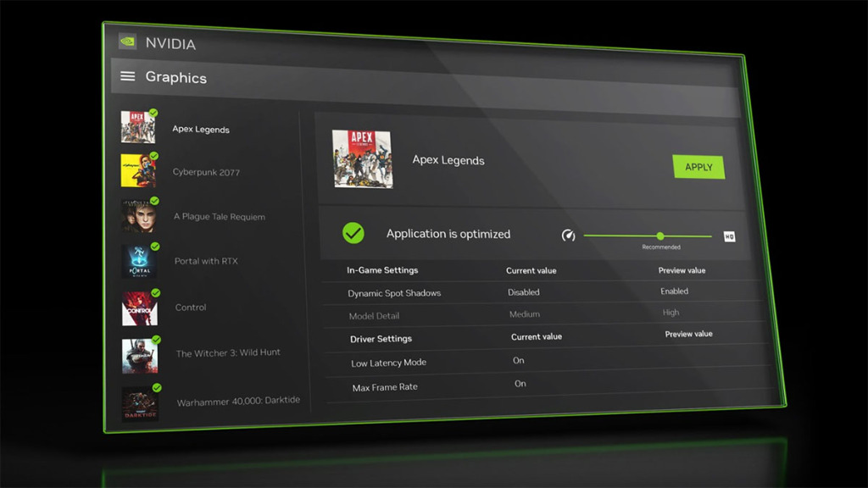868x488 pixels.
Task: Select the Portal with RTX game icon
Action: click(139, 261)
